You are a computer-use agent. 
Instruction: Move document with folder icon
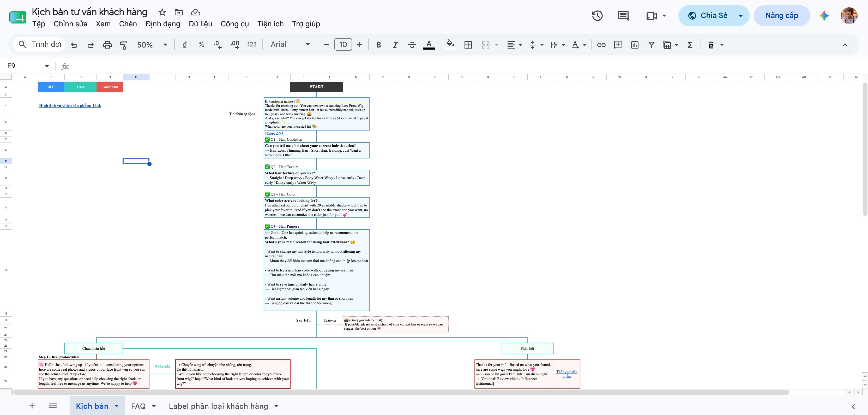pyautogui.click(x=179, y=13)
